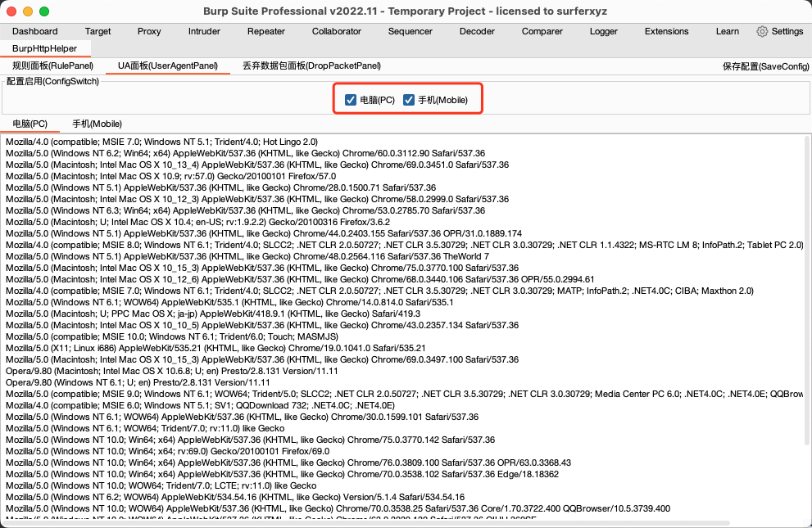This screenshot has height=528, width=812.
Task: Click the OPR/63.0.3368.43 user agent line
Action: 288,463
